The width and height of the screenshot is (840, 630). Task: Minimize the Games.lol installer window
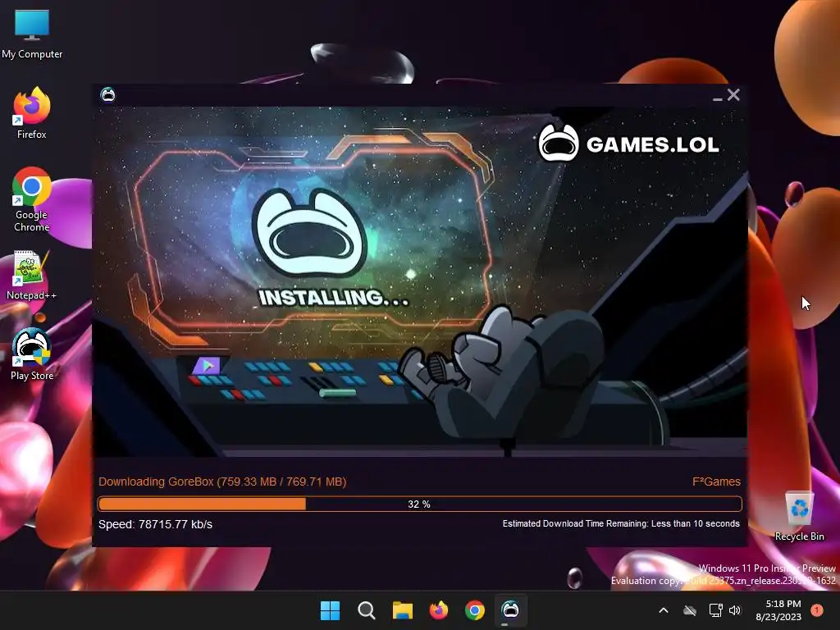coord(717,97)
